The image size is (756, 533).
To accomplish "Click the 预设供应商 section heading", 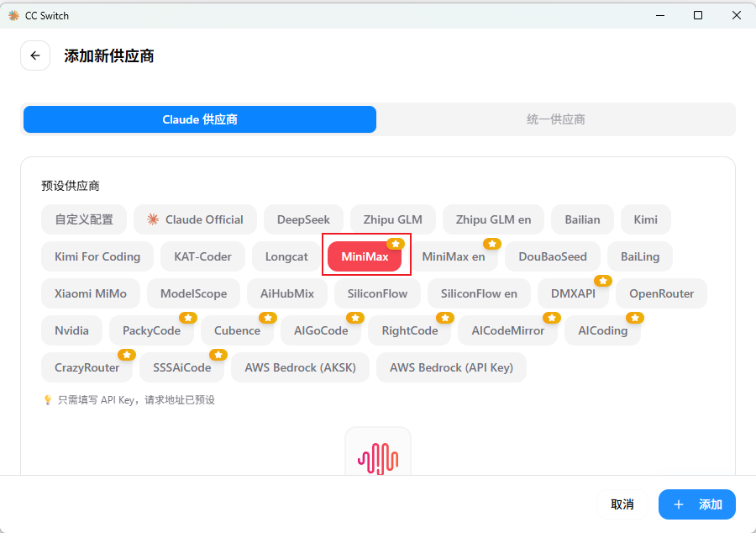I will (71, 186).
